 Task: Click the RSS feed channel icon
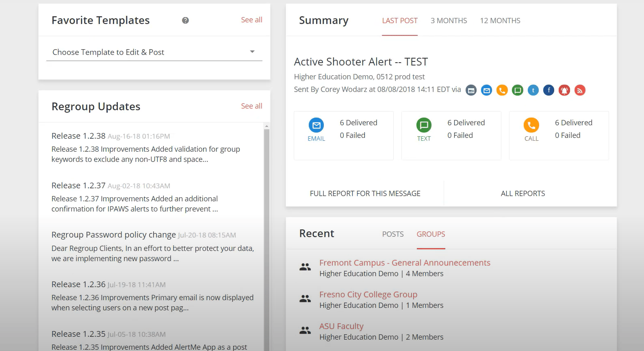[x=580, y=90]
